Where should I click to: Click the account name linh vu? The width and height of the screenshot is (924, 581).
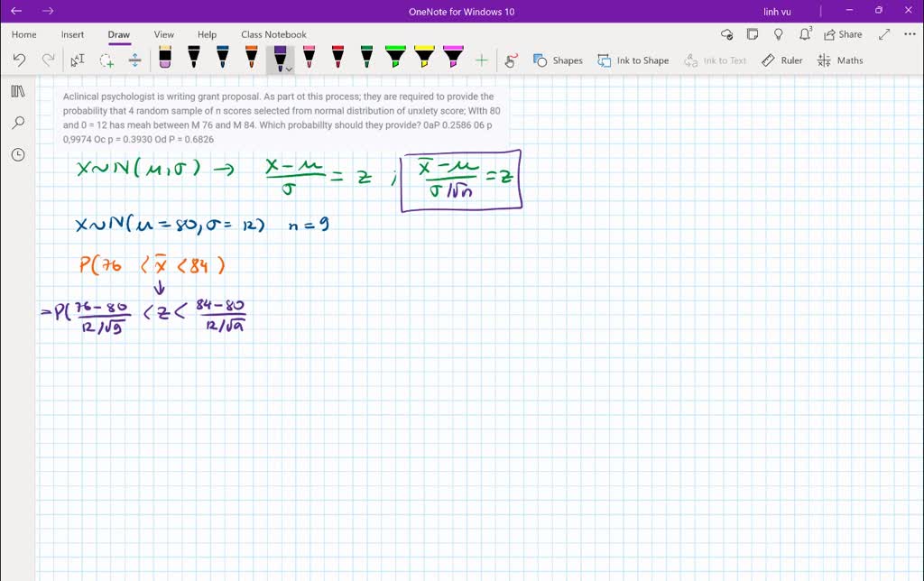(x=777, y=12)
